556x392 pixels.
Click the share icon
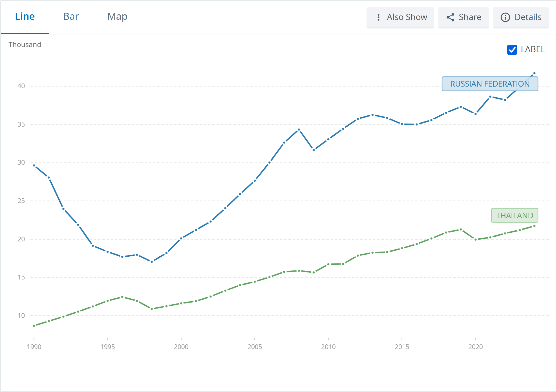450,17
